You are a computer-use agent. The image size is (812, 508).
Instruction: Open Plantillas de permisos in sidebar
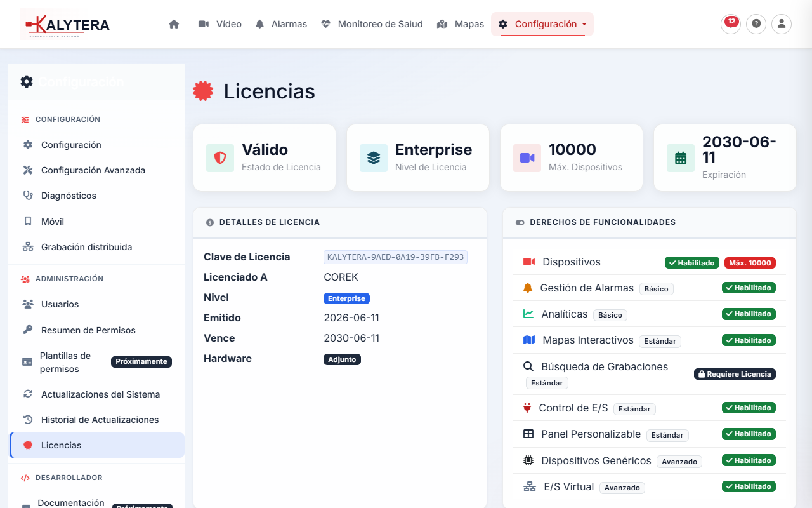97,362
